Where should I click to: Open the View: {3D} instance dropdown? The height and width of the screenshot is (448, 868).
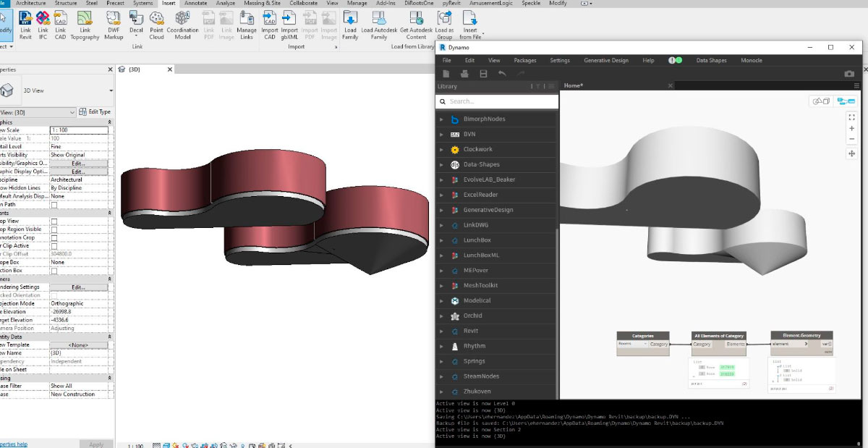(x=38, y=112)
